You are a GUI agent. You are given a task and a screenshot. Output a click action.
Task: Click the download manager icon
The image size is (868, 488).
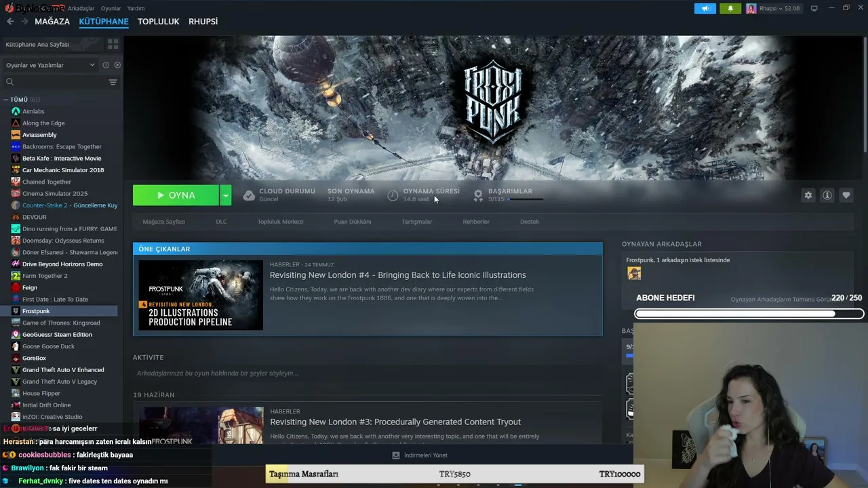click(x=396, y=455)
